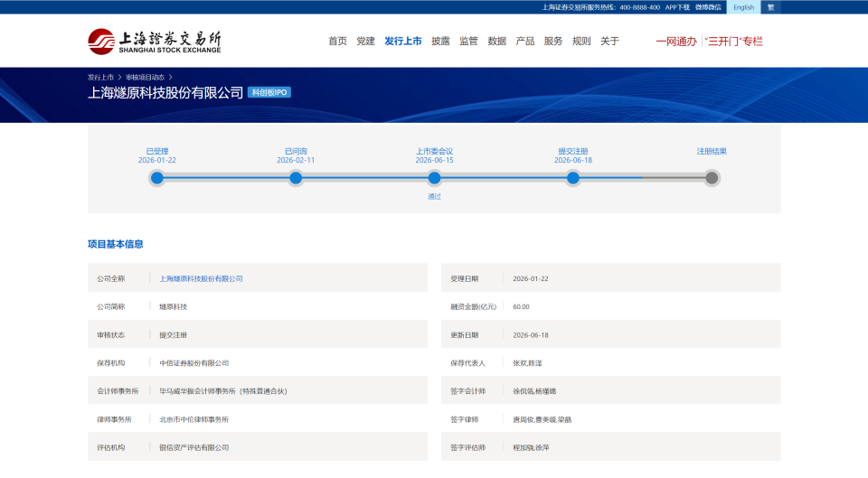Click the 受理日期 value 2026-01-22
The width and height of the screenshot is (868, 478).
tap(531, 279)
